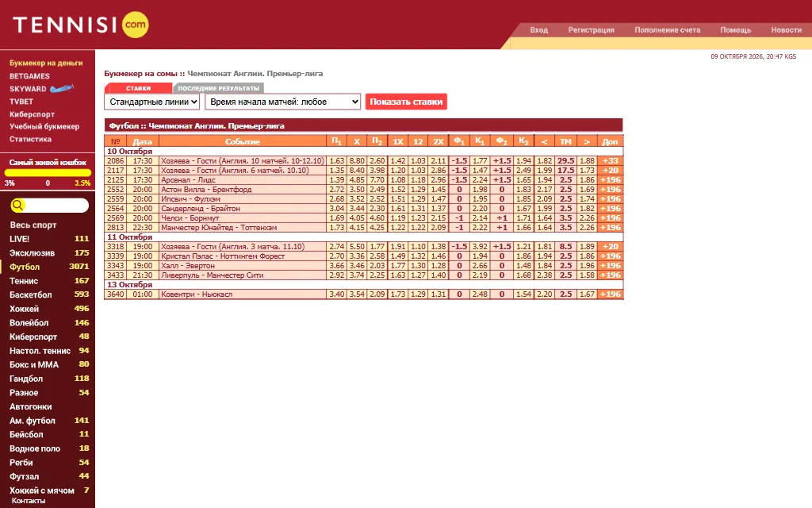Click the '+33' extra markets cell
Image resolution: width=812 pixels, height=508 pixels.
pos(610,160)
